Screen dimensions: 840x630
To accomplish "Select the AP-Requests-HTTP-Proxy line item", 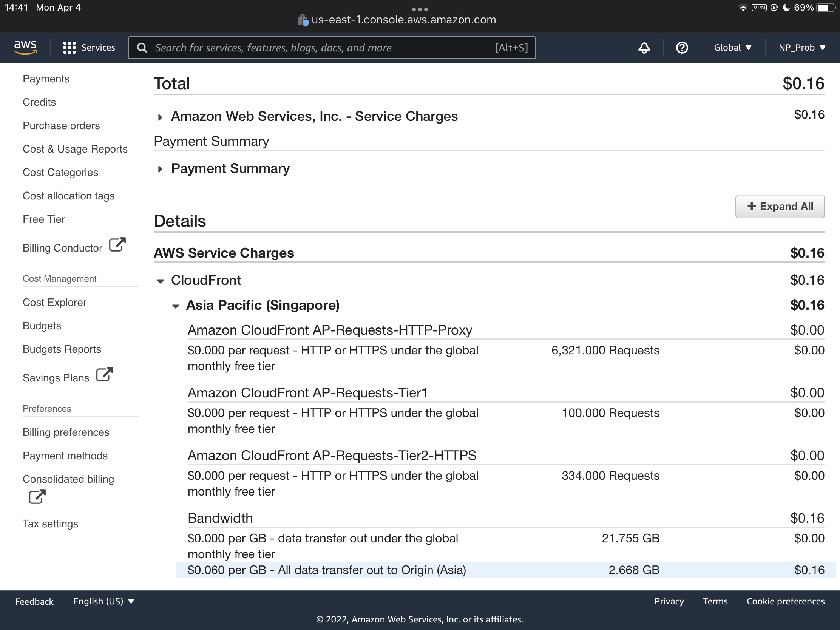I will (330, 330).
